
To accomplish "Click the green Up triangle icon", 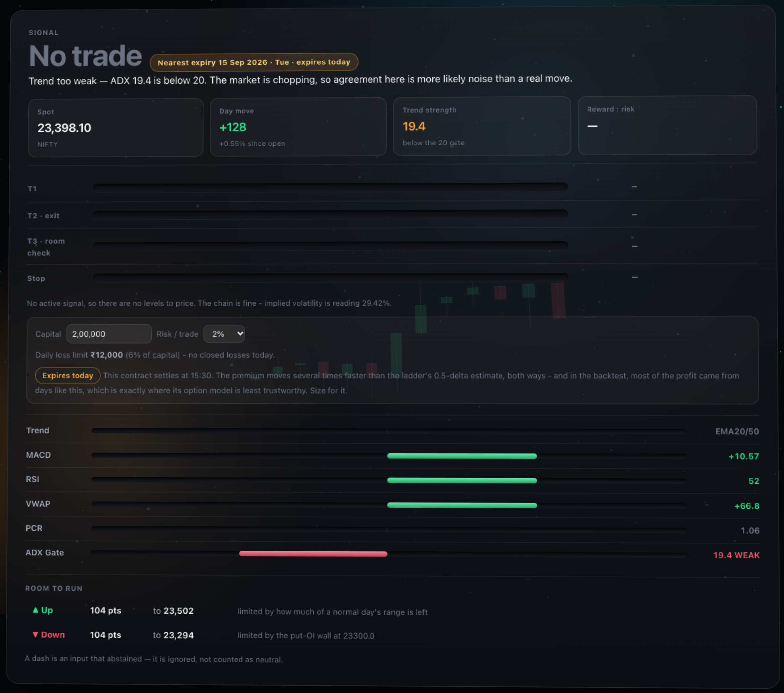I will point(35,610).
